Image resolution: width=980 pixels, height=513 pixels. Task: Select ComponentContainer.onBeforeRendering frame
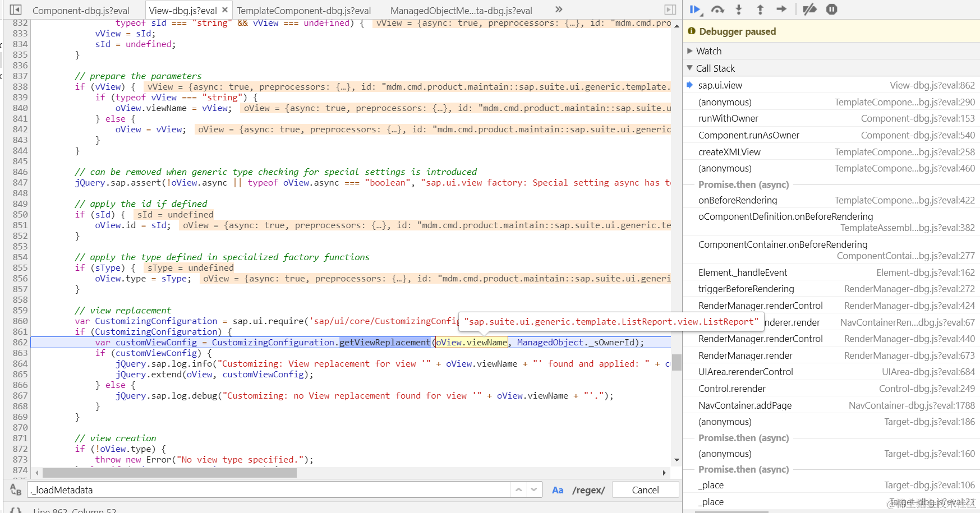pos(831,250)
